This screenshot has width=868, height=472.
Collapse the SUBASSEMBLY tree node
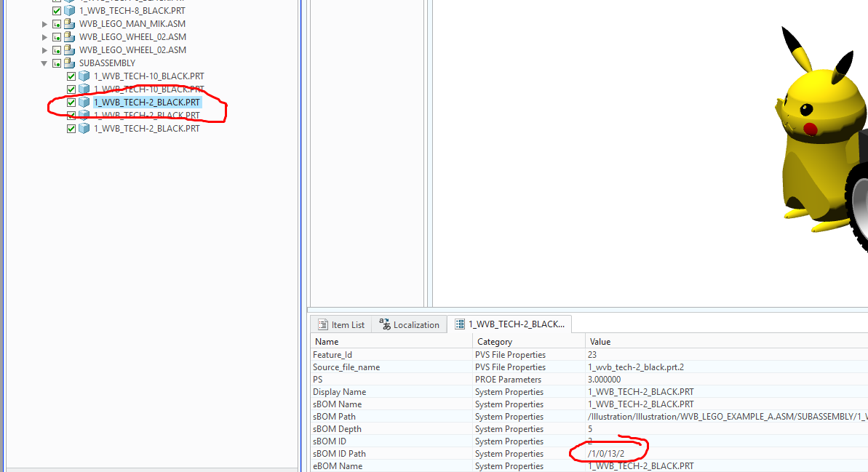point(44,63)
